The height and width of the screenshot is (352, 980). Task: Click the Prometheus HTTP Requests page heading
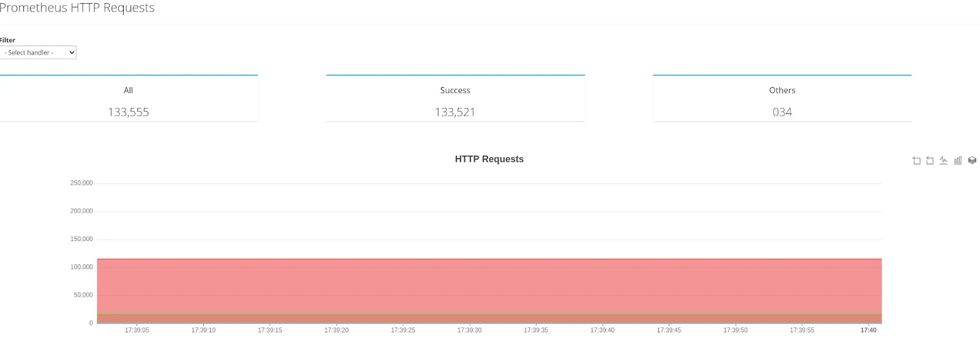pos(77,7)
